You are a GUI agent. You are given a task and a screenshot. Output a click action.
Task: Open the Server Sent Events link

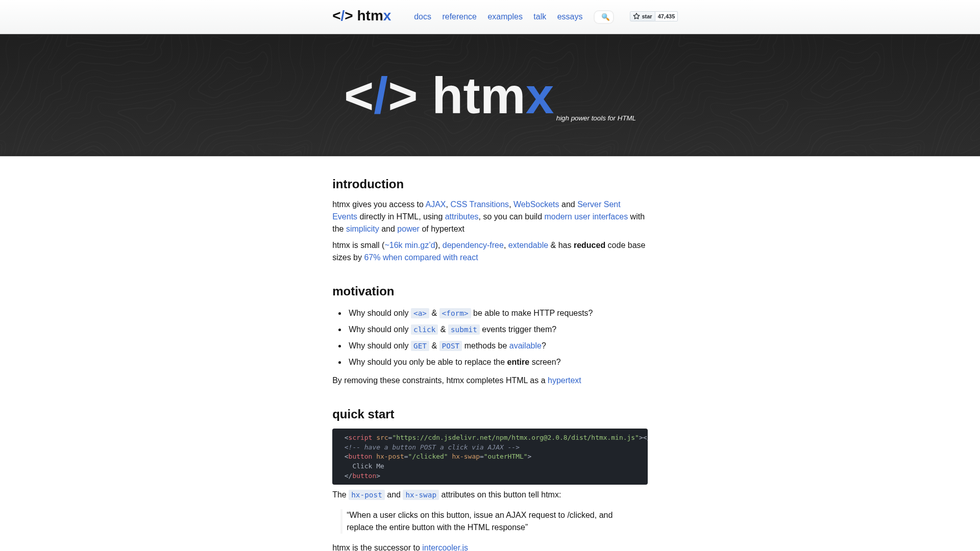[x=599, y=204]
